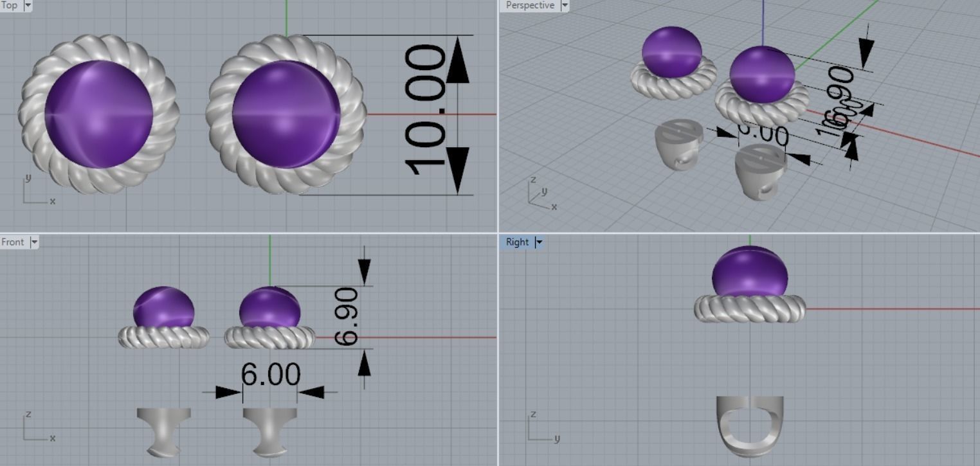Activate the Right viewport title label

coord(517,242)
